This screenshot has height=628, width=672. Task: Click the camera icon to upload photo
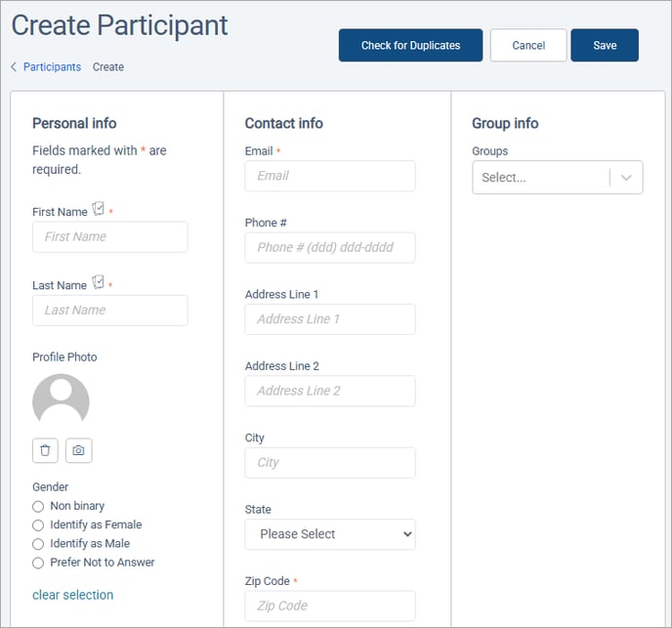[79, 450]
